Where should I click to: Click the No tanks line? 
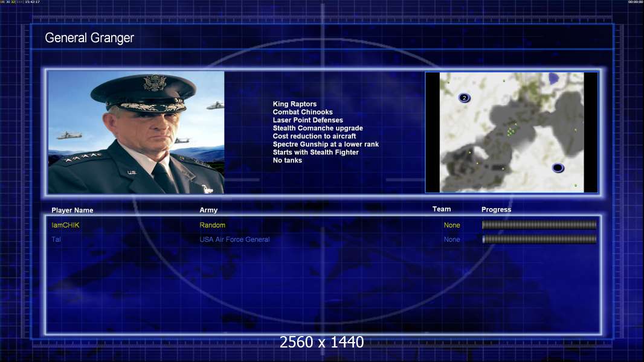tap(287, 160)
